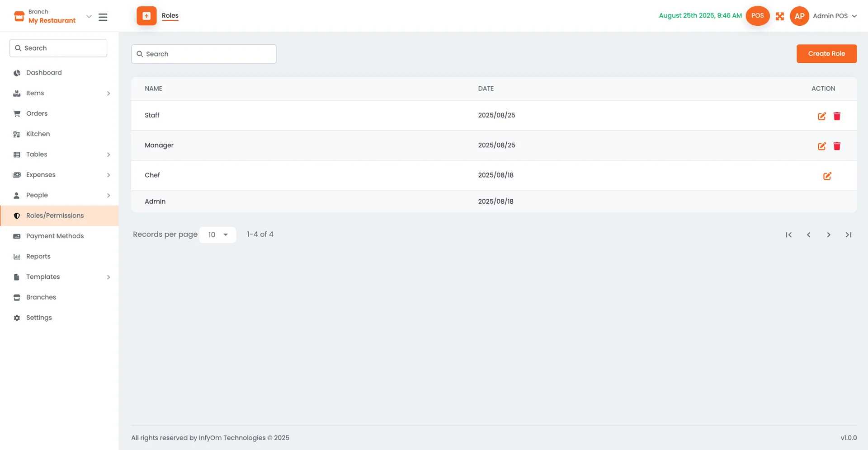The width and height of the screenshot is (868, 450).
Task: Toggle the hamburger sidebar menu
Action: (103, 17)
